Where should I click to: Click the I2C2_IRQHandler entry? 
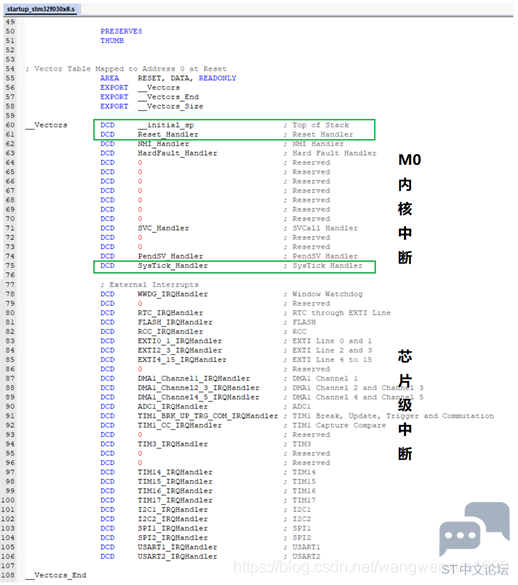(x=173, y=519)
